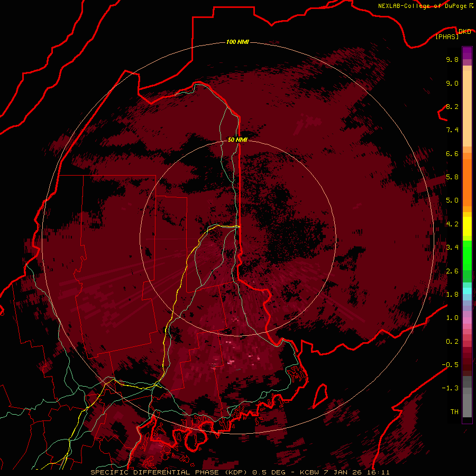Click the -1.3 scale value
Screen dimensions: 476x476
[450, 388]
